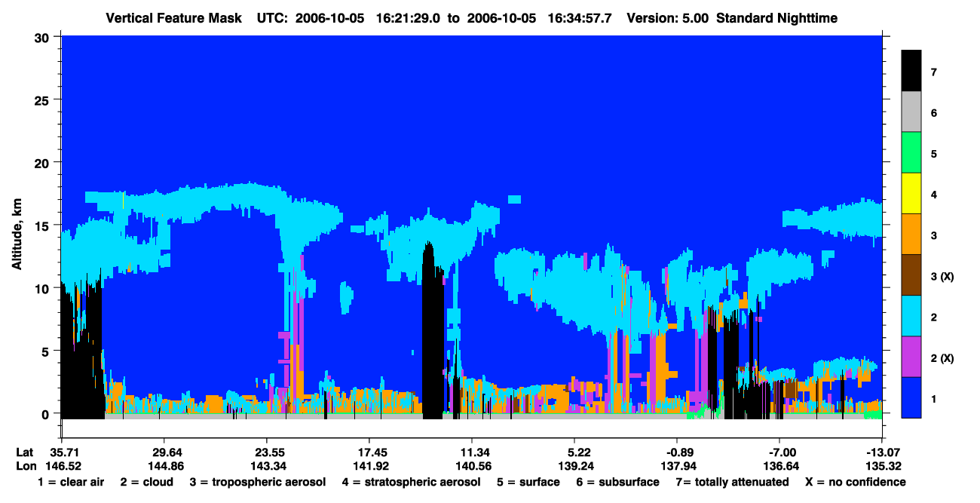Click the purple color bar segment labeled 2 (X)
This screenshot has height=503, width=980.
pos(911,357)
